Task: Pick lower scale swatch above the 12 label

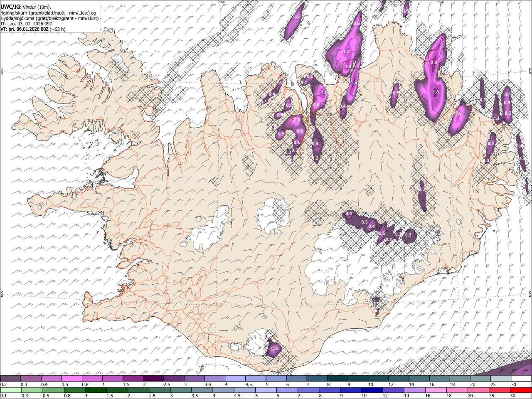Action: click(x=394, y=390)
